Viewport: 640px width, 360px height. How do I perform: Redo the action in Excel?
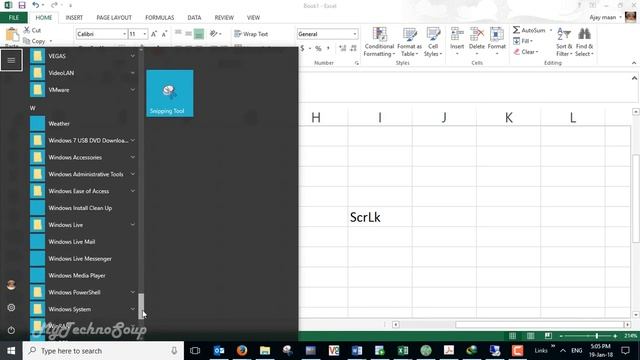point(54,5)
